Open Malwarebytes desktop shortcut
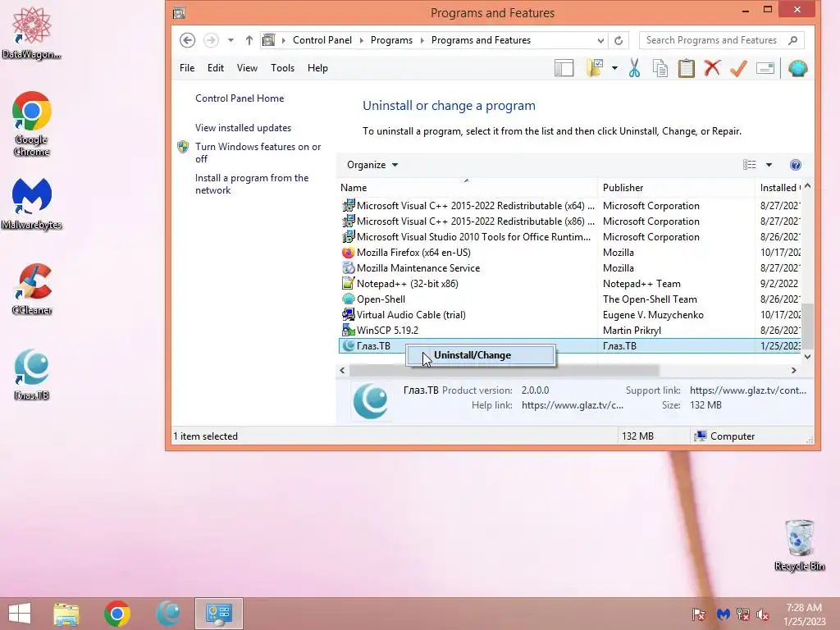840x630 pixels. coord(32,204)
